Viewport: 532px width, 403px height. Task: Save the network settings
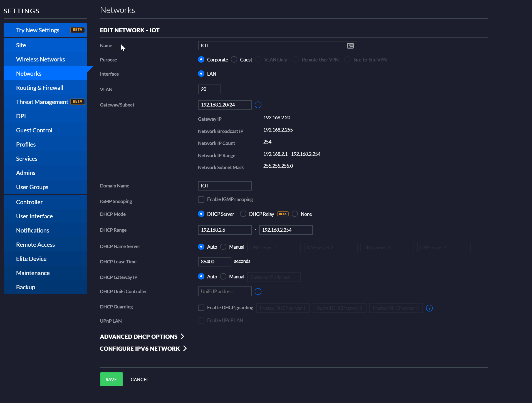pos(111,379)
